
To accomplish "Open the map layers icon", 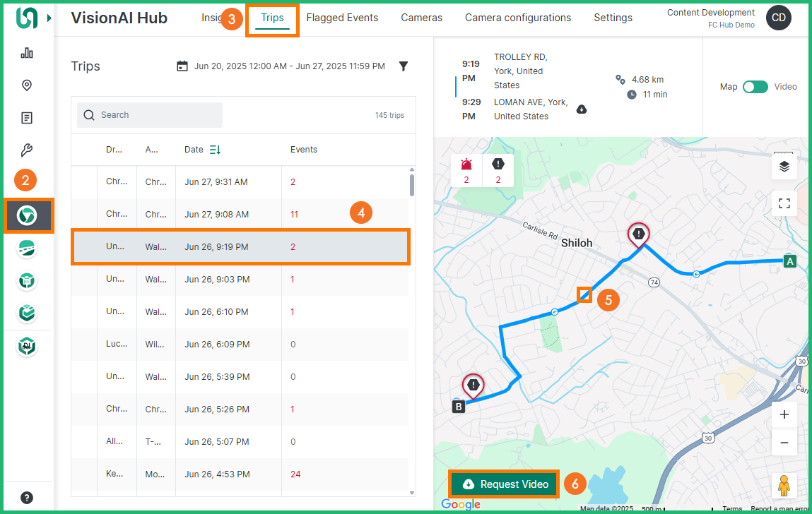I will [x=784, y=167].
